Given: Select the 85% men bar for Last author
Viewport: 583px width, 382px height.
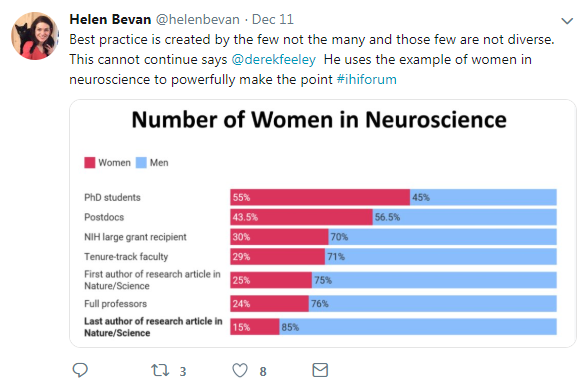Looking at the screenshot, I should coord(418,327).
